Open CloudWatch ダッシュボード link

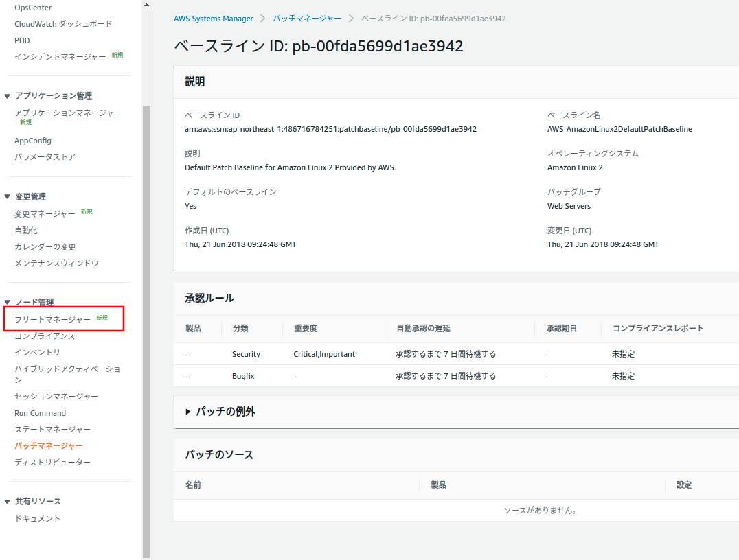point(63,24)
